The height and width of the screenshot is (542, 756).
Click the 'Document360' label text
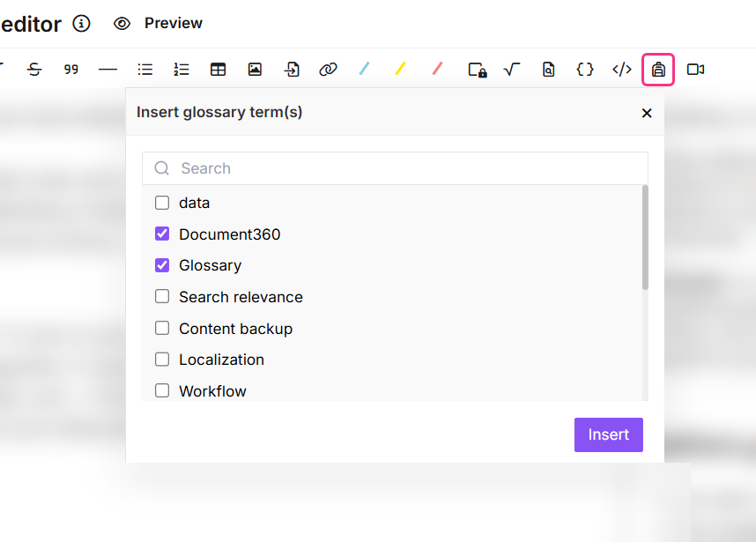point(229,234)
